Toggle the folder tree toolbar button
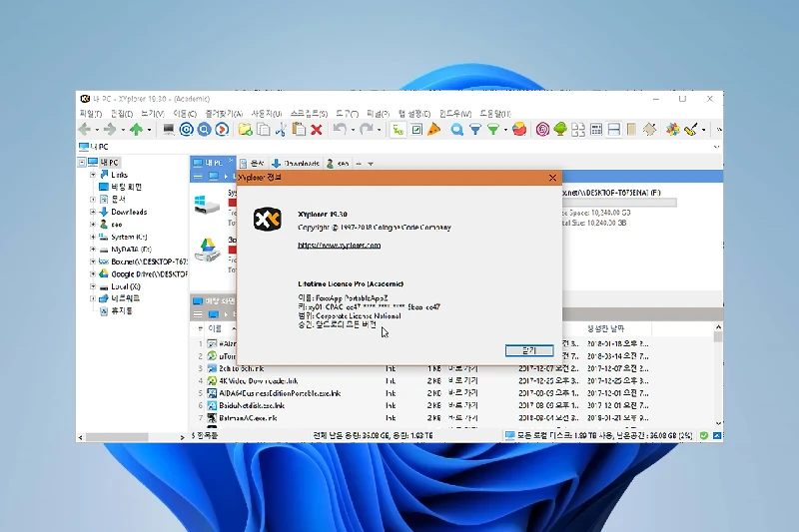 coord(398,130)
